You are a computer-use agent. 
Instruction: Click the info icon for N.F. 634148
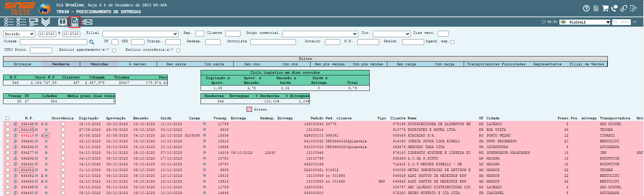16,124
